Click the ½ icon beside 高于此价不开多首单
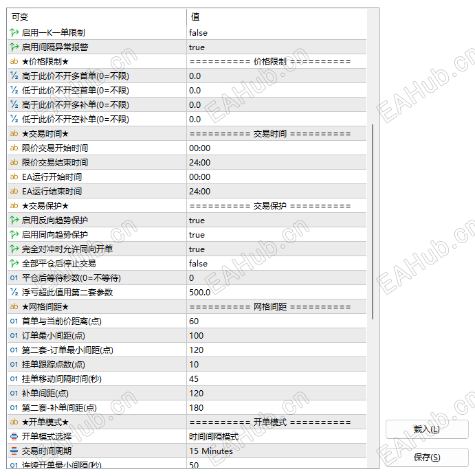 pyautogui.click(x=14, y=76)
